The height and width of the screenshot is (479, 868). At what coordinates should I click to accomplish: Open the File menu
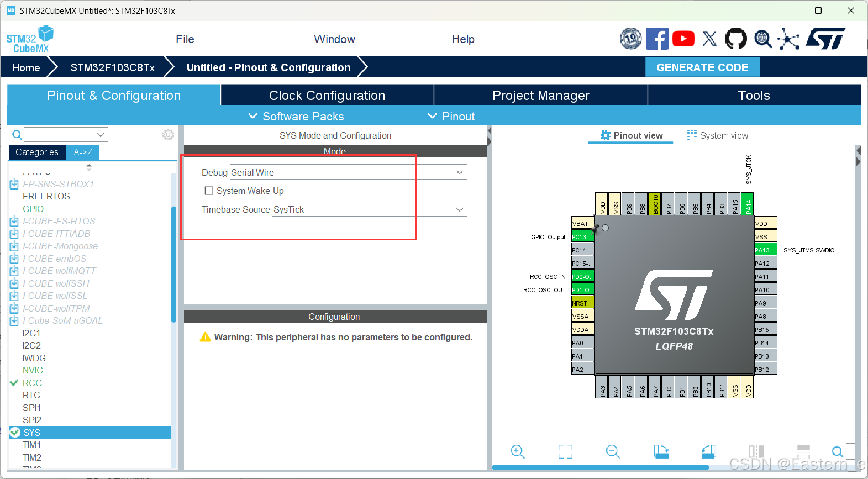click(x=185, y=39)
